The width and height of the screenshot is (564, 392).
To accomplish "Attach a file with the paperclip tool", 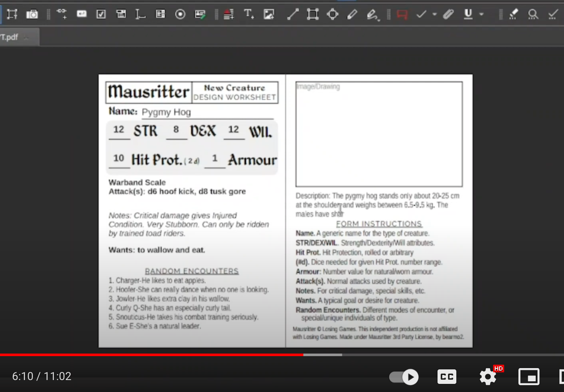I will [x=448, y=14].
